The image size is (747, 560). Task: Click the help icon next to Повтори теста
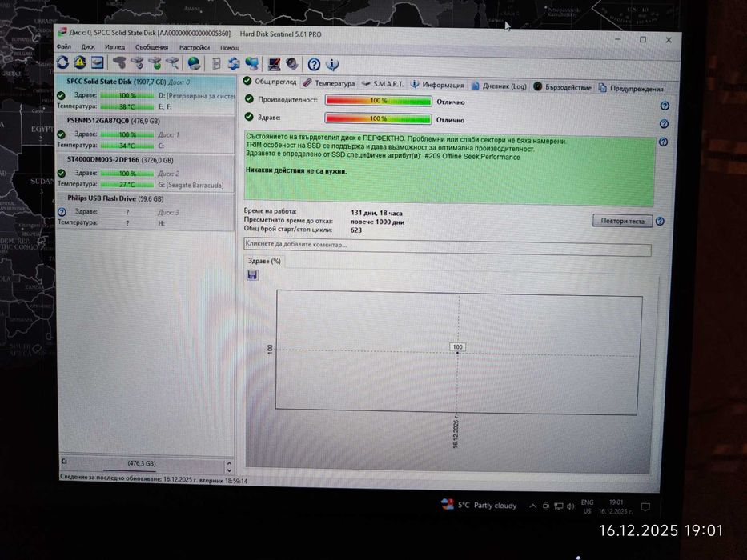tap(660, 221)
